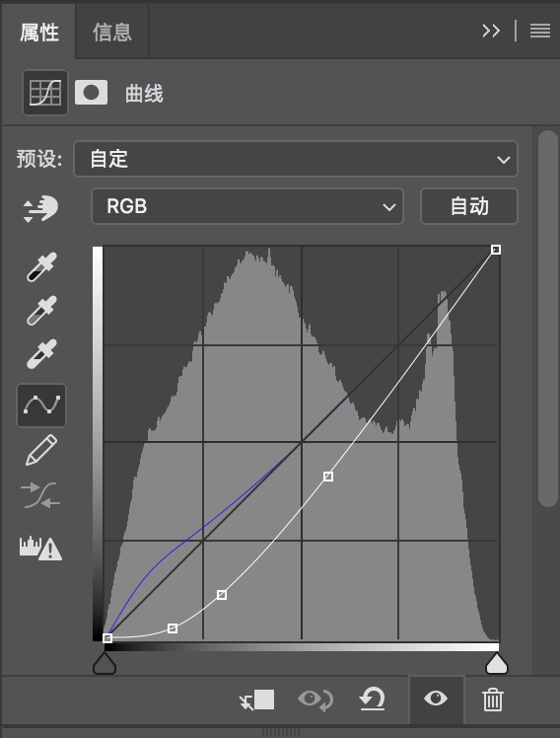Click the smooth curve values icon

40,495
